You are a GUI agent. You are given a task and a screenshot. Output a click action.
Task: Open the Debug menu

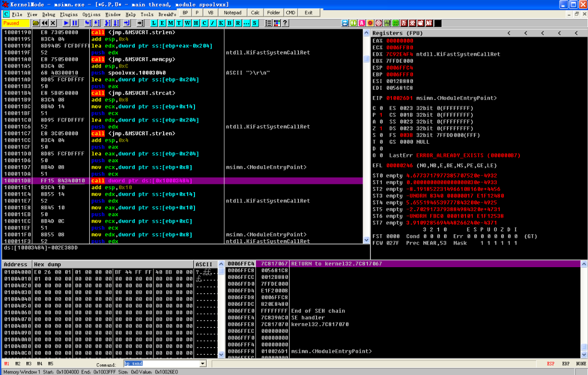pos(49,14)
